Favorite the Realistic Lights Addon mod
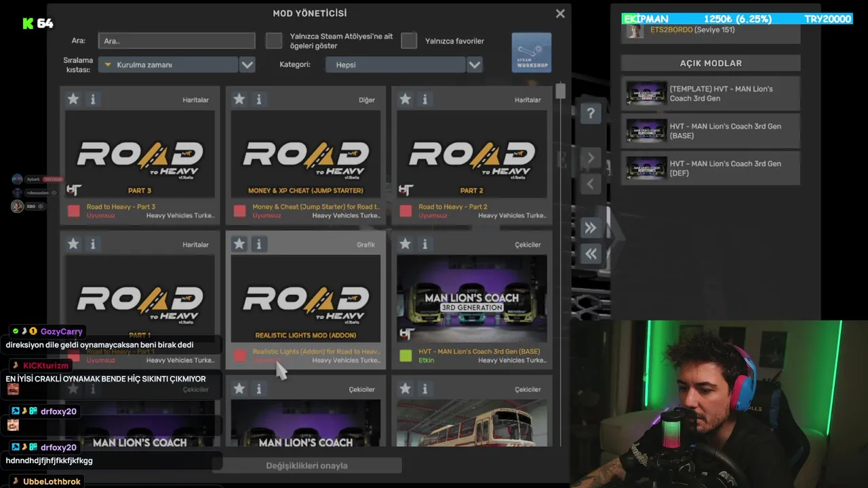This screenshot has width=868, height=488. click(x=239, y=244)
